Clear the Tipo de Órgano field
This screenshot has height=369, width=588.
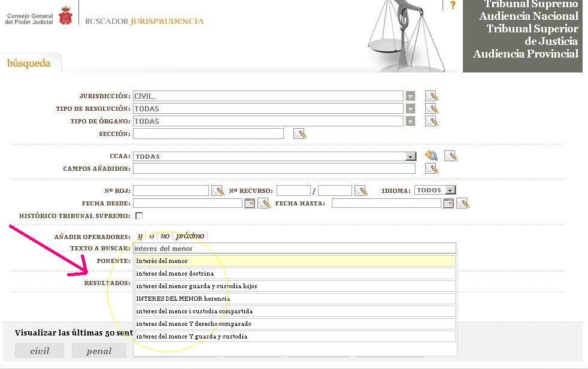click(x=431, y=121)
